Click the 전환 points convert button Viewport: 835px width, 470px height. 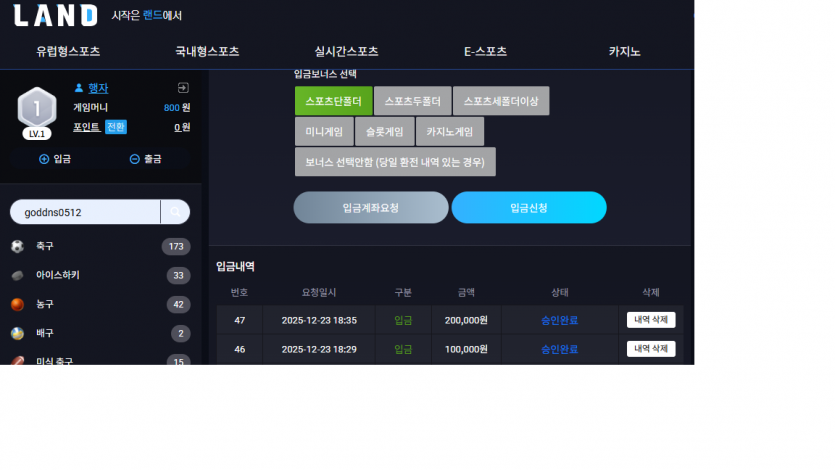(x=116, y=127)
